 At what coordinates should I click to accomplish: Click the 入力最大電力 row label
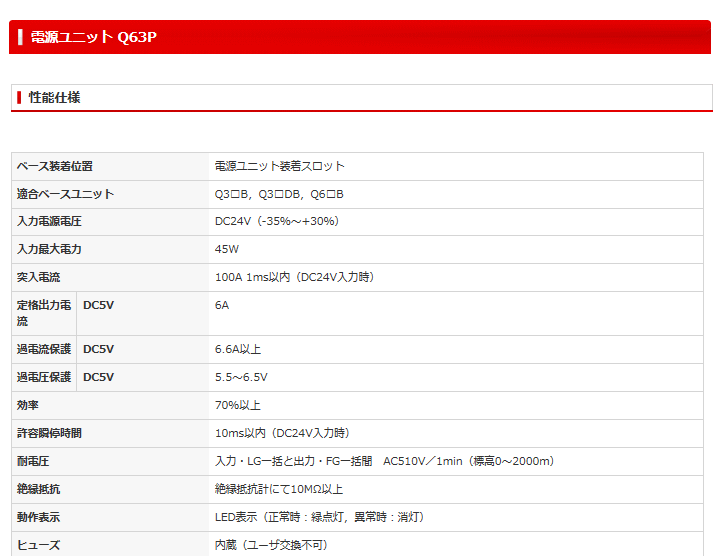(x=49, y=249)
